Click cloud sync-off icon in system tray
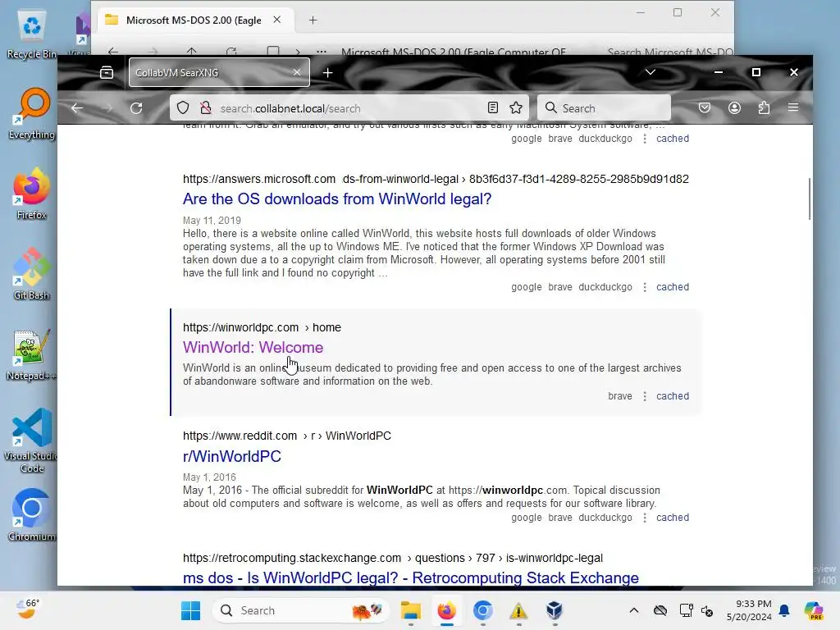Image resolution: width=840 pixels, height=630 pixels. pos(660,610)
